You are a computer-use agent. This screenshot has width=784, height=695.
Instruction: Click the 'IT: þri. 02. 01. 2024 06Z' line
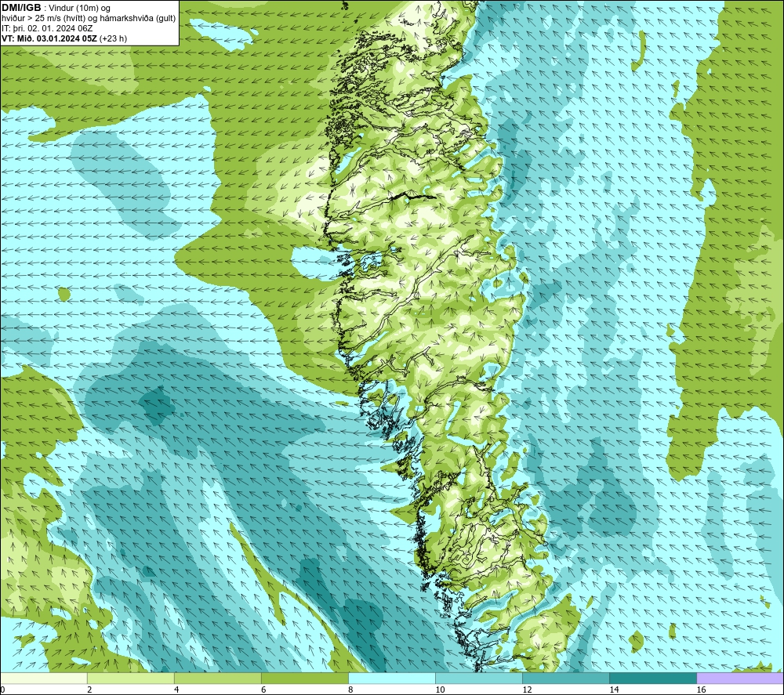(47, 28)
